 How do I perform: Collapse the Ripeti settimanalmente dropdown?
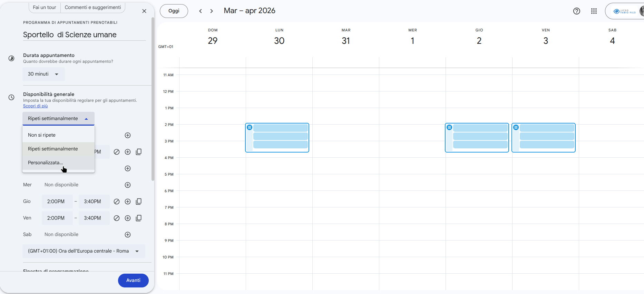click(58, 119)
